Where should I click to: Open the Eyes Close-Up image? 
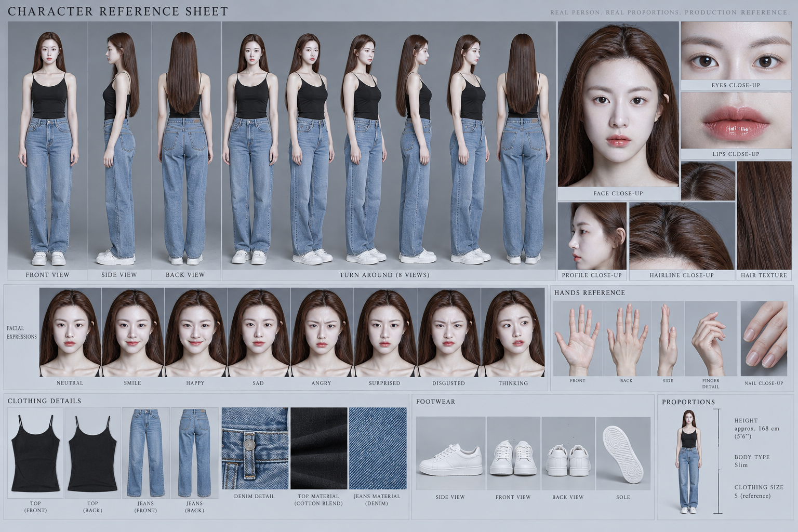coord(735,51)
